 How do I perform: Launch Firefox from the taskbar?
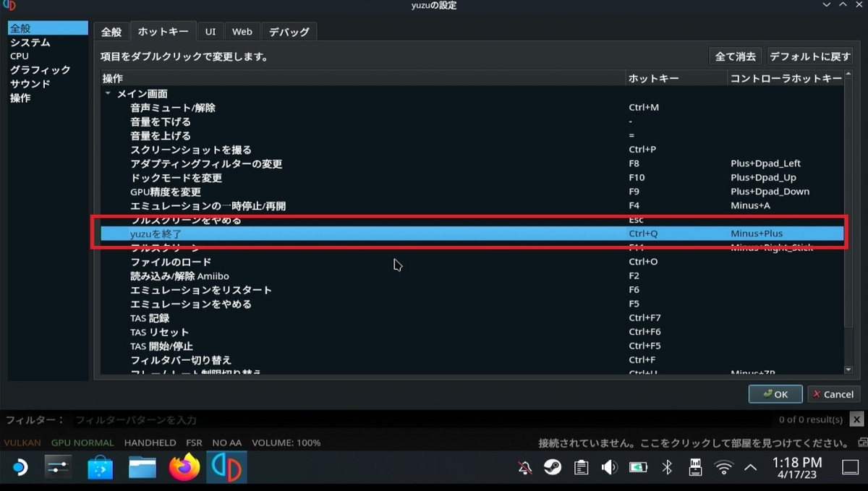[x=184, y=468]
